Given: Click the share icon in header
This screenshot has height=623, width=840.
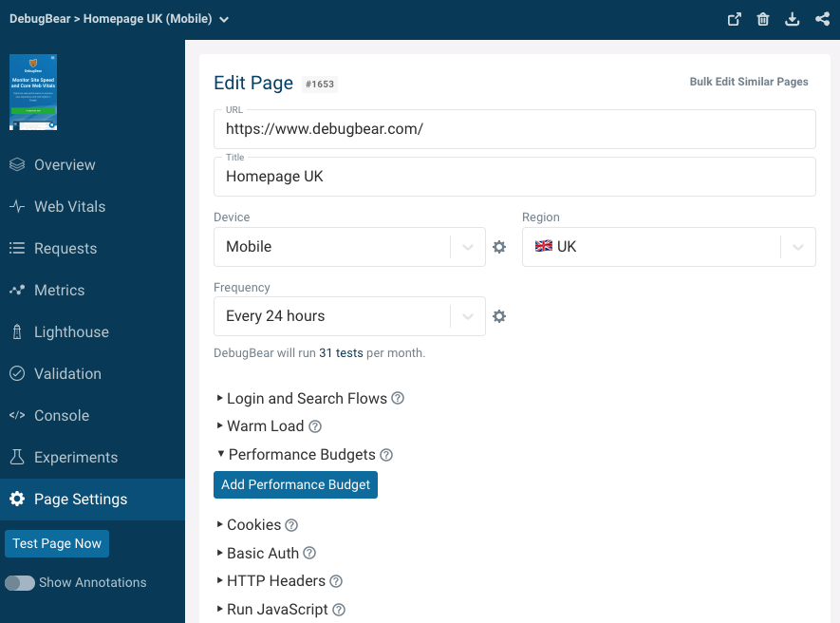Looking at the screenshot, I should point(822,19).
